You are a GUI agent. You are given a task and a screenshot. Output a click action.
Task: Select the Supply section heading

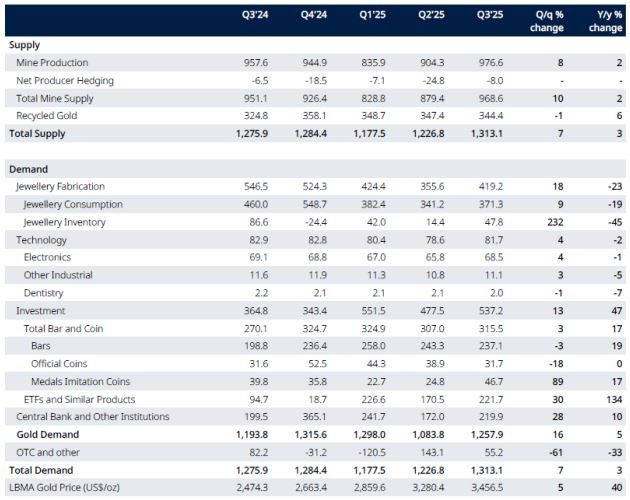(25, 46)
